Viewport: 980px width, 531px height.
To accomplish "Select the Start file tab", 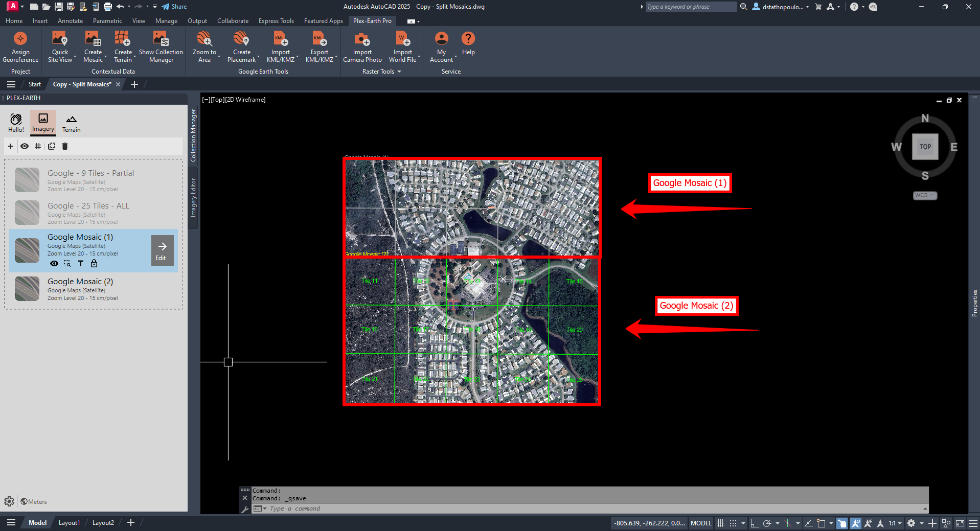I will [35, 84].
